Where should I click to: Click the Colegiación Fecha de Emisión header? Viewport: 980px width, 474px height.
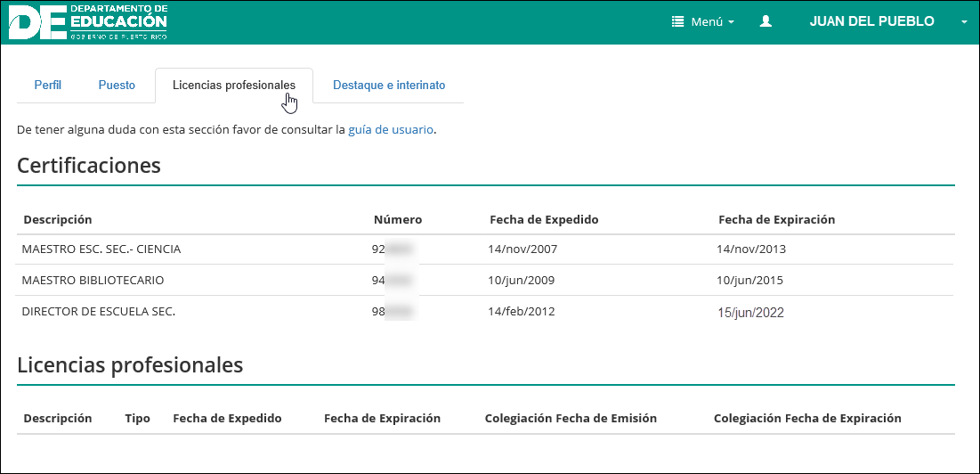click(571, 418)
